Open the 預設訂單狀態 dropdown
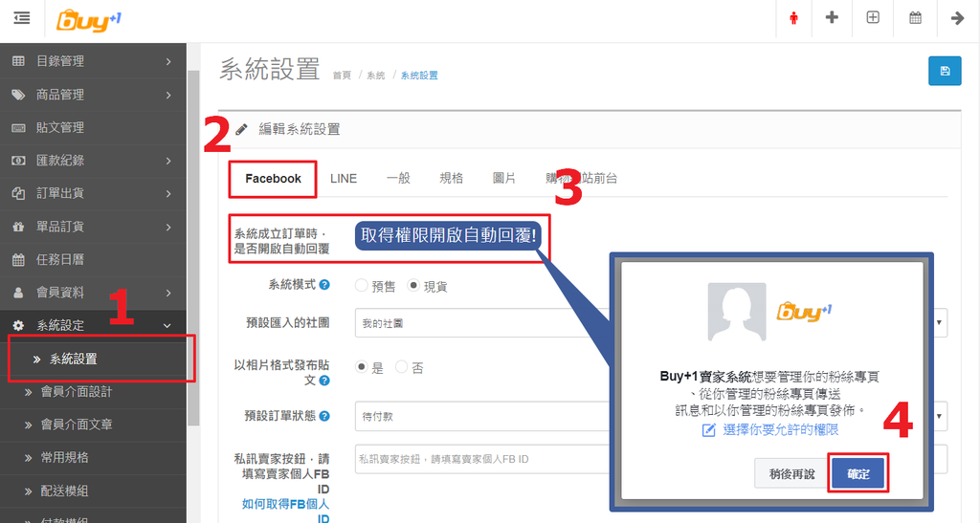980x523 pixels. [x=651, y=416]
